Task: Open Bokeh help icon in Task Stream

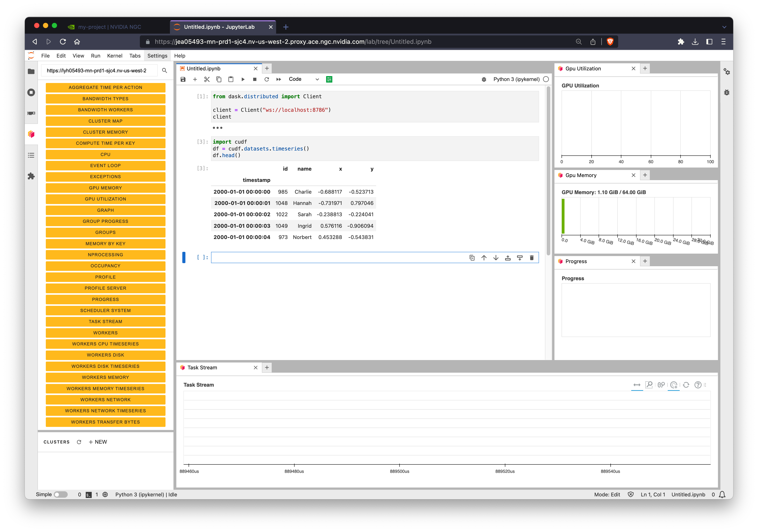Action: 698,385
